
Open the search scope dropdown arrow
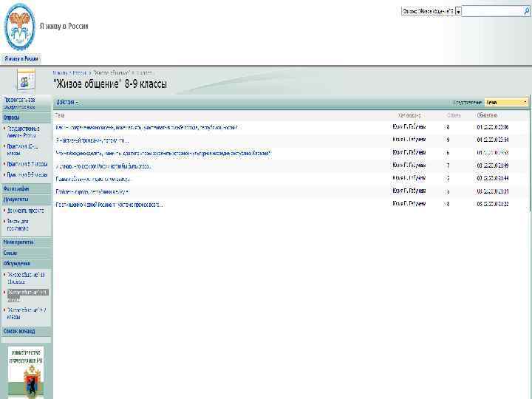458,12
